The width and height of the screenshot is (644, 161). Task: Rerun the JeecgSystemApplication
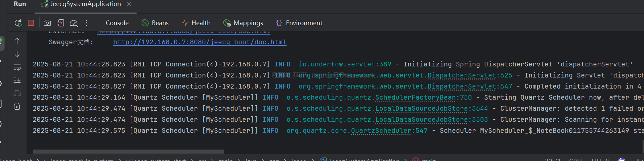click(18, 23)
